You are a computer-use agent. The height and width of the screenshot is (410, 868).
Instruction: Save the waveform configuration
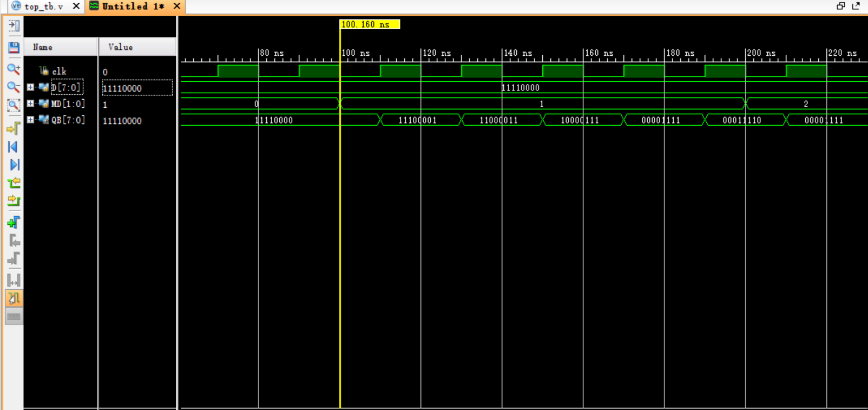(14, 48)
